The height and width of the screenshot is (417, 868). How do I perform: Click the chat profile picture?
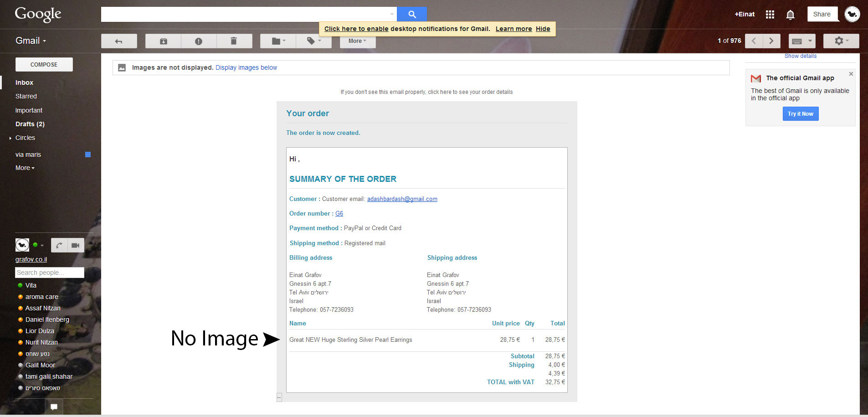pos(22,245)
